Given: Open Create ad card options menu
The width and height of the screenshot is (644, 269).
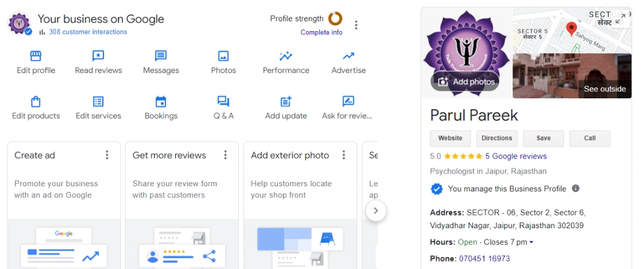Looking at the screenshot, I should [107, 155].
